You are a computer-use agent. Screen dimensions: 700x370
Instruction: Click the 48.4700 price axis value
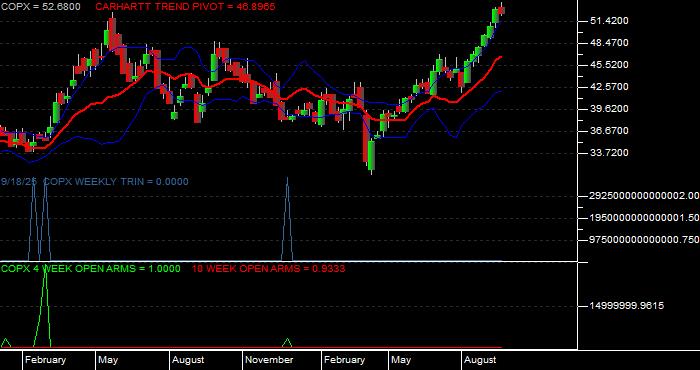[x=609, y=43]
